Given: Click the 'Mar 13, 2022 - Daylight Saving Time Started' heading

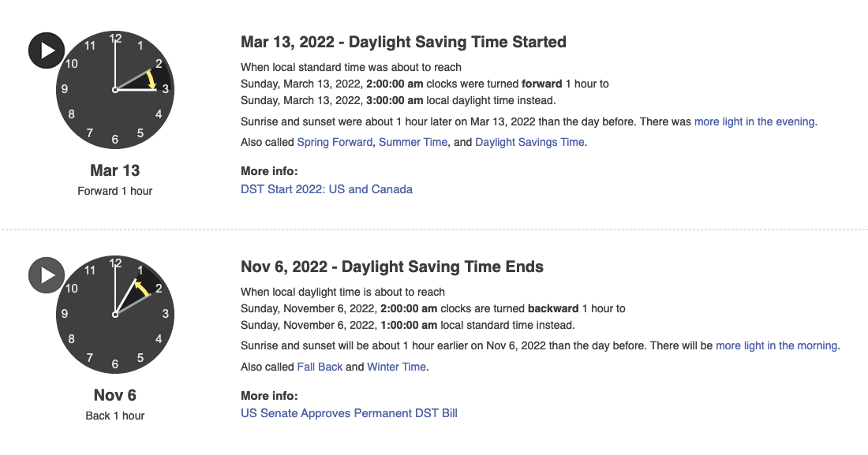Looking at the screenshot, I should (402, 42).
